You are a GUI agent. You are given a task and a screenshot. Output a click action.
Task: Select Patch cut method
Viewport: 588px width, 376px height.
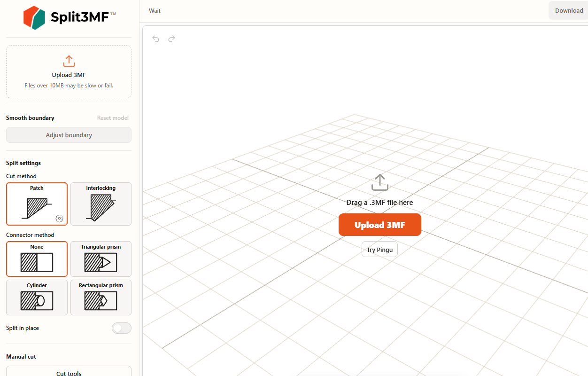pos(37,204)
